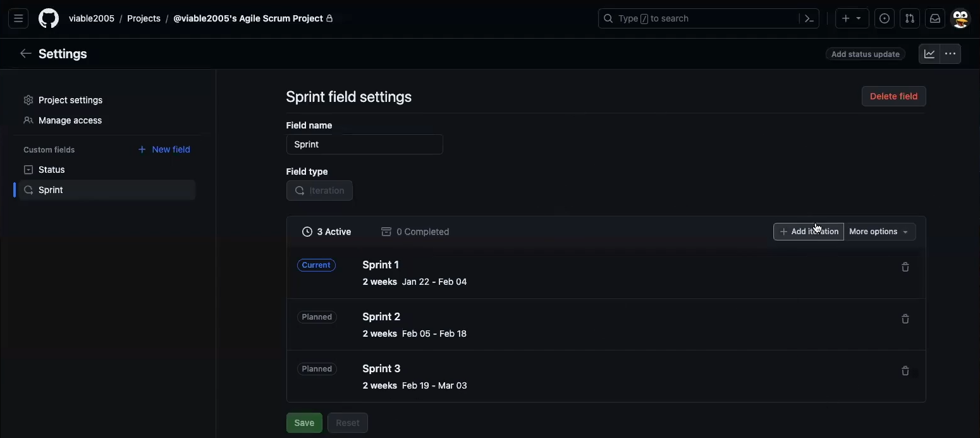Click the GitHub logo icon
The height and width of the screenshot is (438, 980).
(49, 18)
